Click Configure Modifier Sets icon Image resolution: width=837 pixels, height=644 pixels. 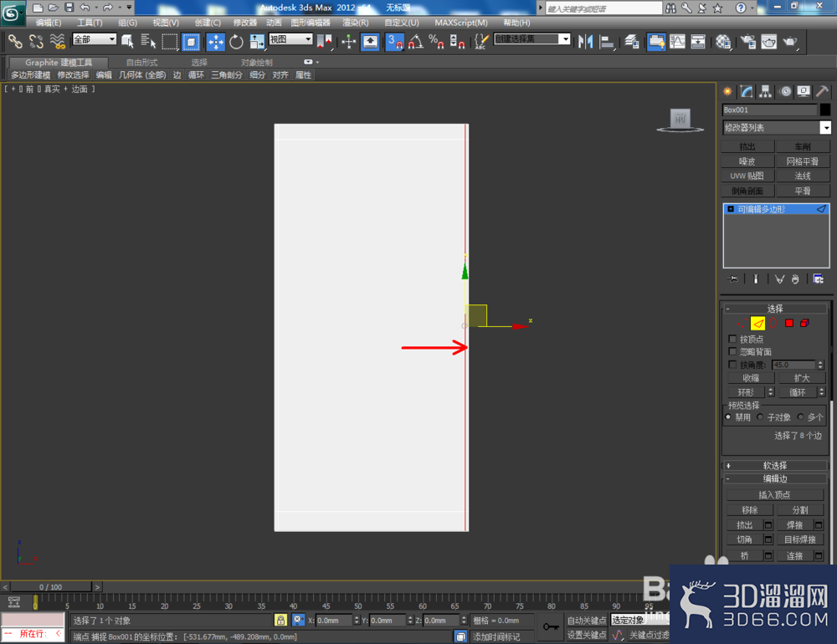[x=818, y=279]
